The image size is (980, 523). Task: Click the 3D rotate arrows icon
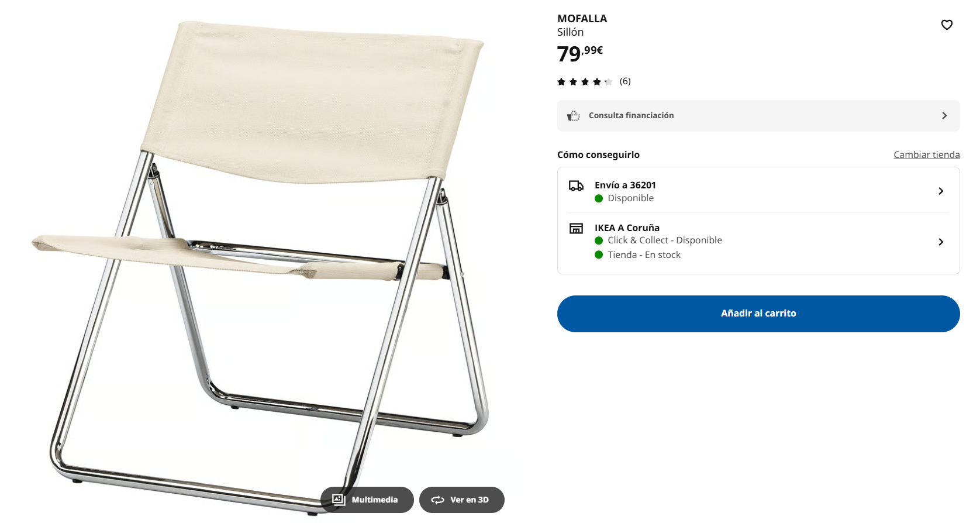437,500
